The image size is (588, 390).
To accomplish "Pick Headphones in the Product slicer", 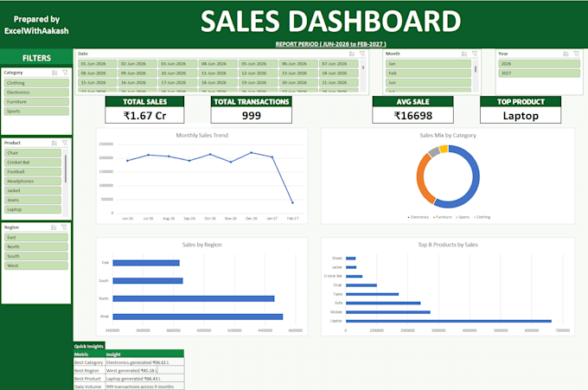I will 33,181.
